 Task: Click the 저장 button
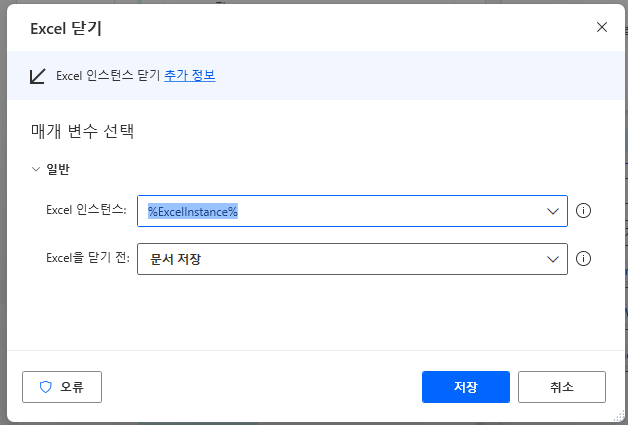[466, 387]
